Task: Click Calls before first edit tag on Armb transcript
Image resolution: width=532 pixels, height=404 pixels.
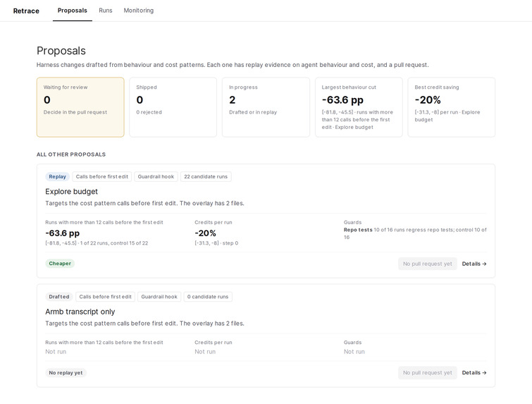Action: pyautogui.click(x=105, y=297)
